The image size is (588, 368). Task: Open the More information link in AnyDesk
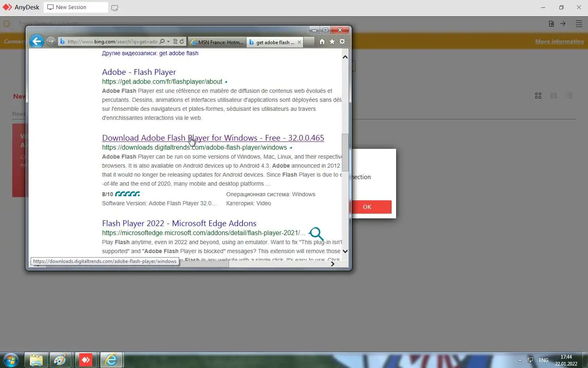point(559,41)
